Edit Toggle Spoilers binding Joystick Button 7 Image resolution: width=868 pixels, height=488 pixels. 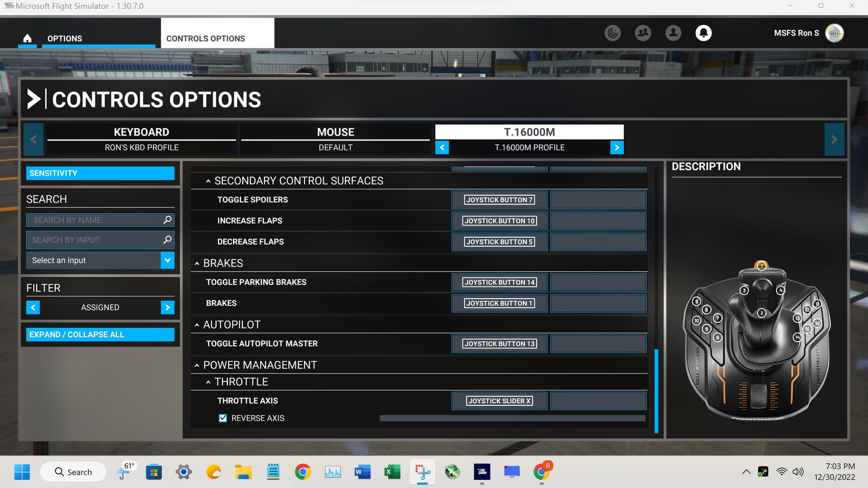(x=500, y=200)
